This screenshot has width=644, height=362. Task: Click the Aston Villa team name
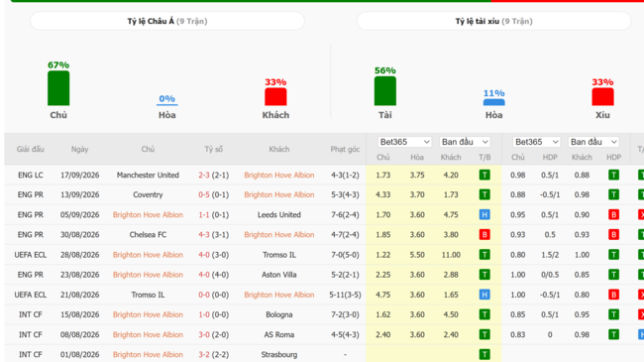(x=279, y=275)
